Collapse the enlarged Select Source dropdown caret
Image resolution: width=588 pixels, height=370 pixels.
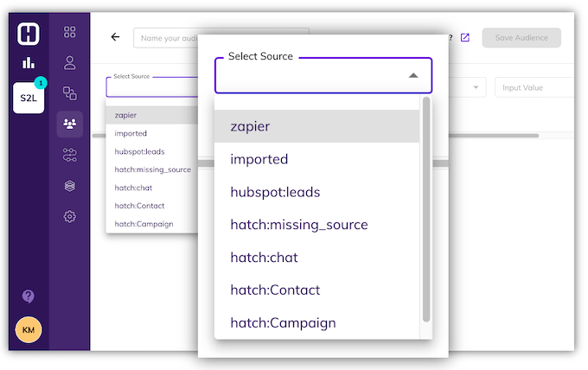point(413,76)
